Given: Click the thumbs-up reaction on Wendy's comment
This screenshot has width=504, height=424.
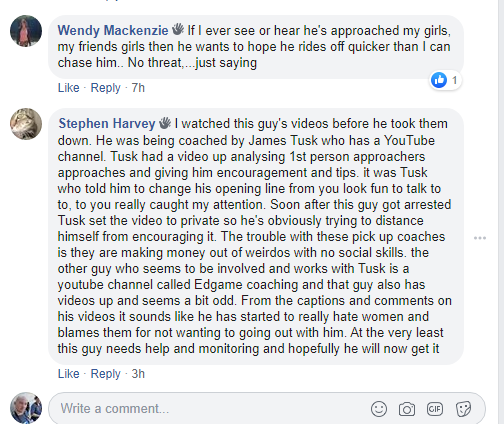Looking at the screenshot, I should click(439, 80).
